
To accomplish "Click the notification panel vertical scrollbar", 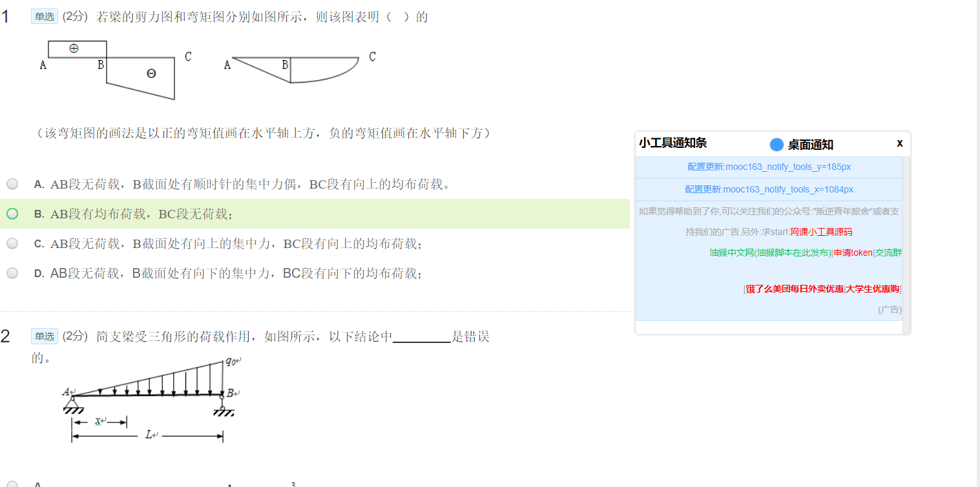I will pyautogui.click(x=906, y=245).
